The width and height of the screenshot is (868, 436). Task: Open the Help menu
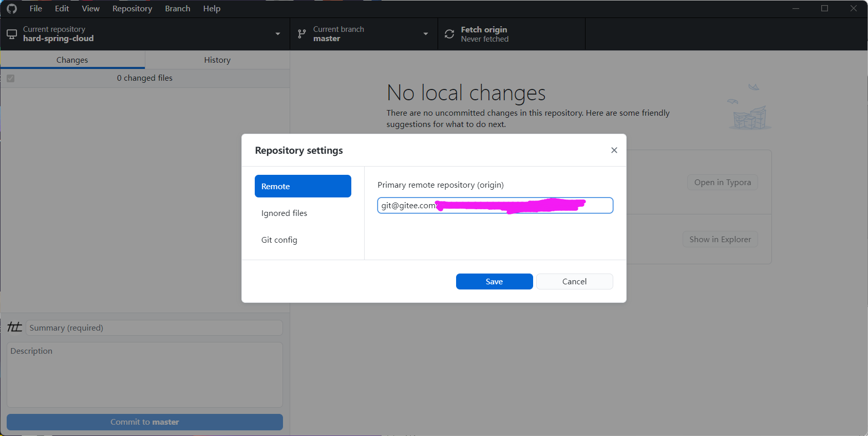(x=212, y=9)
